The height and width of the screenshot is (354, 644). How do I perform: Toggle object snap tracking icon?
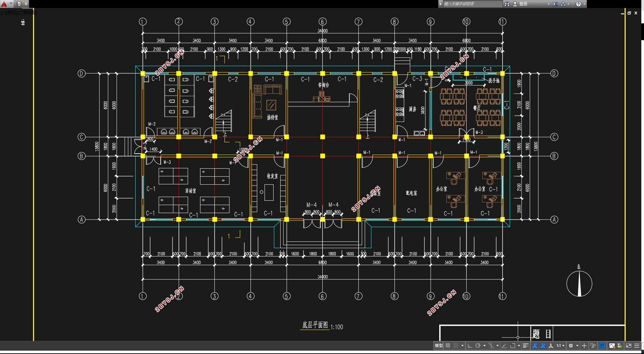[504, 346]
